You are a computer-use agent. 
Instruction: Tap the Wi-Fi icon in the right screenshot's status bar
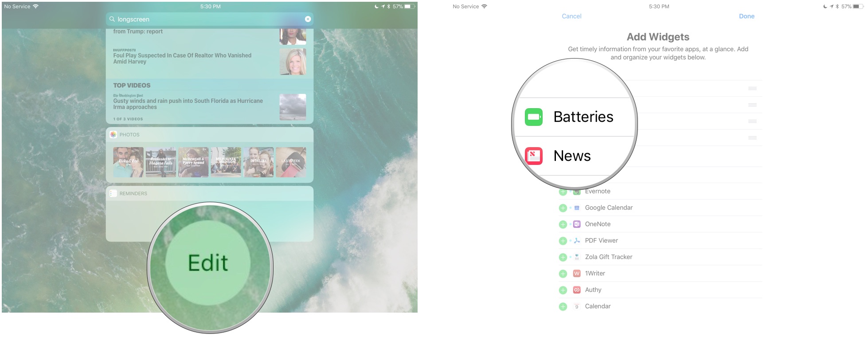[484, 6]
